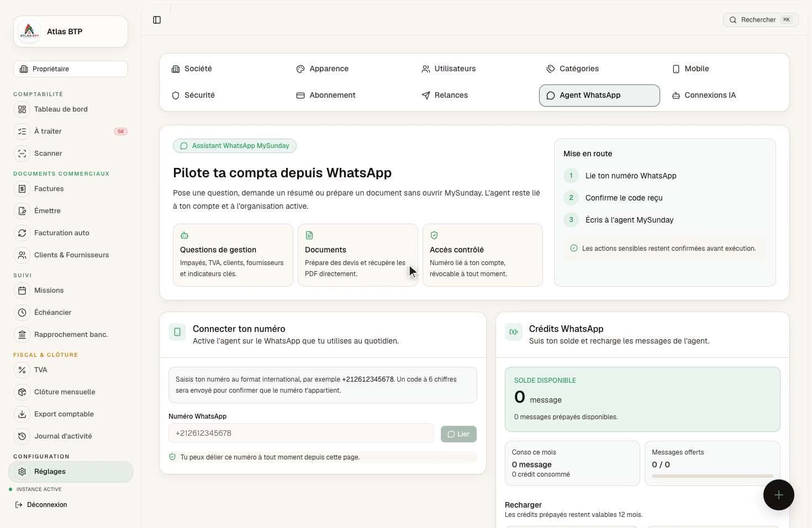Click the Clôture mensuelle box icon

(x=22, y=392)
